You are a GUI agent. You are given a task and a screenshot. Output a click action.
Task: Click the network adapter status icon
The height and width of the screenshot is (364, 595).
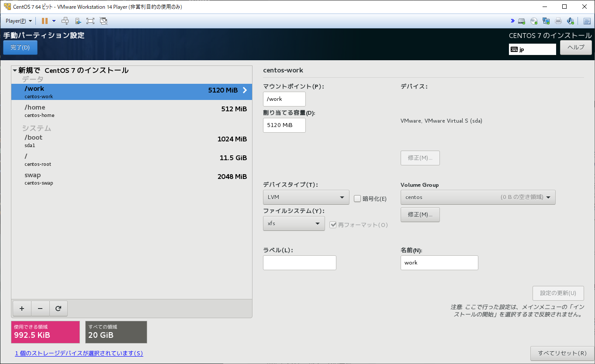[546, 21]
